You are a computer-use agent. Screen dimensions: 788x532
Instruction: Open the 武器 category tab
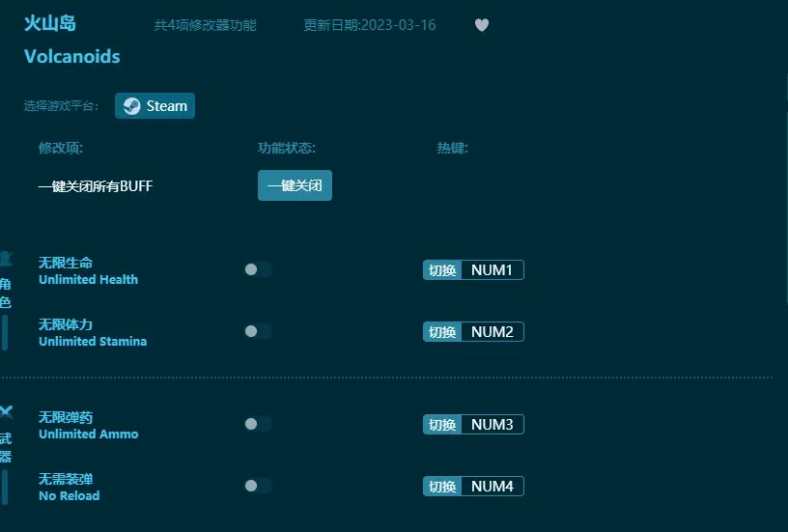click(6, 447)
